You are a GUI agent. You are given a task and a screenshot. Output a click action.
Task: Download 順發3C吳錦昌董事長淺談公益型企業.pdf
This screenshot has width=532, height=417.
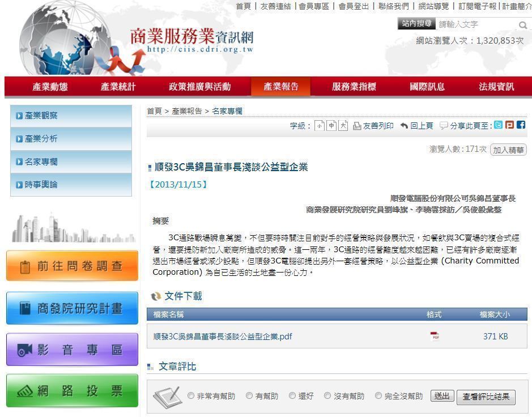click(223, 337)
